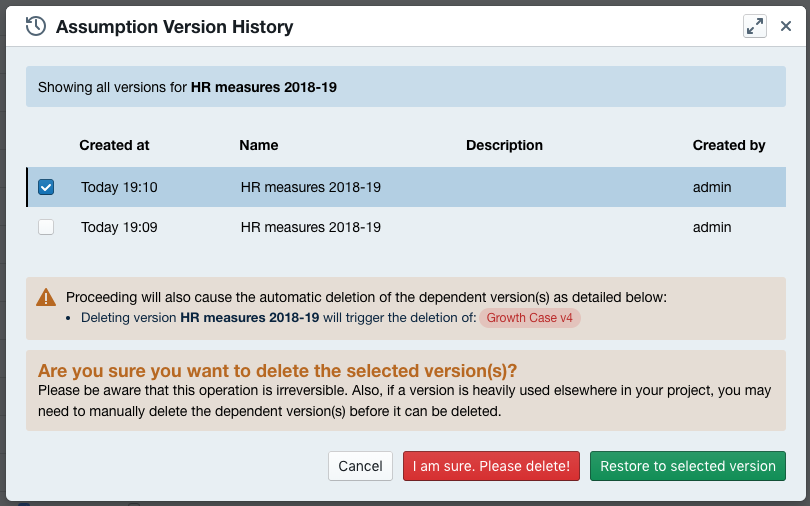
Task: Click the version history clock icon
Action: [36, 27]
